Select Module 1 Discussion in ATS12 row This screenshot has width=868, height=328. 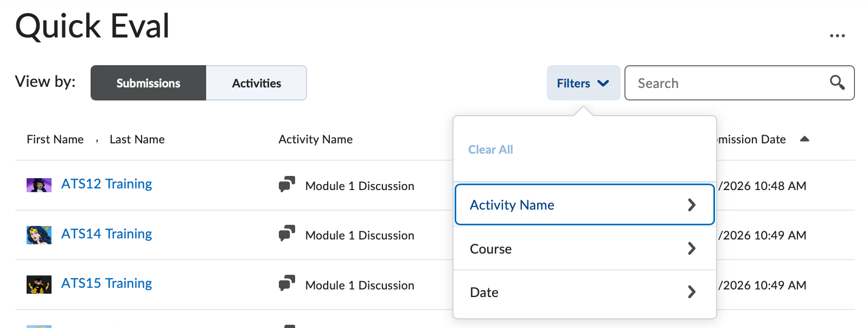[360, 186]
